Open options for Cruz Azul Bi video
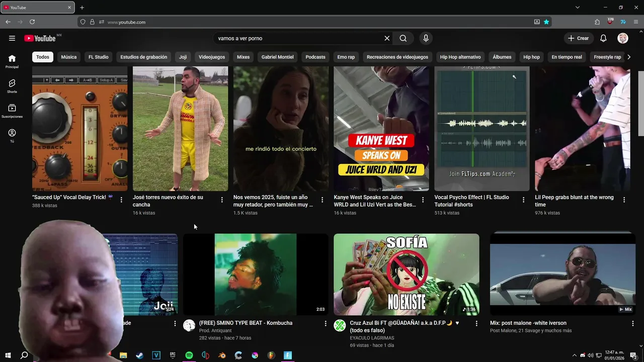 [x=476, y=324]
